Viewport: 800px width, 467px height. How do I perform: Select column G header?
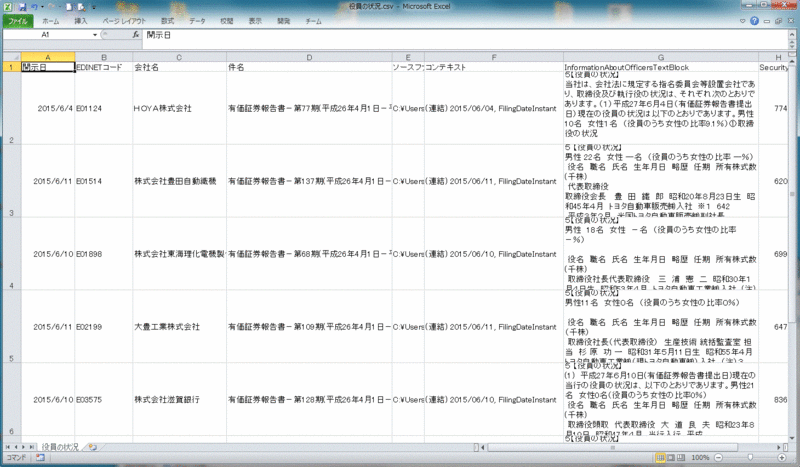pos(661,57)
